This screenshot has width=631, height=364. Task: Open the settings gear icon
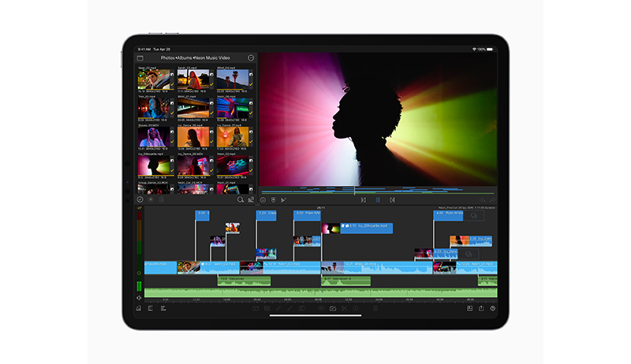(492, 309)
